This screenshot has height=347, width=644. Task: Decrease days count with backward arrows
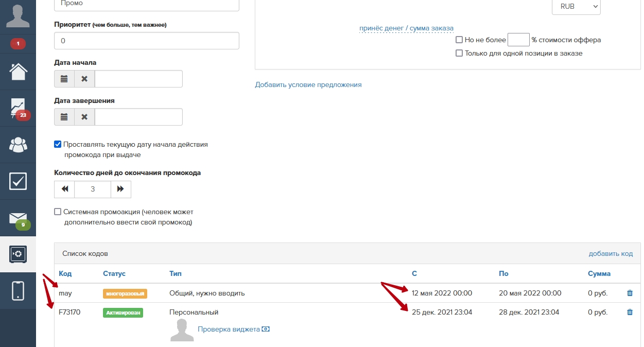coord(64,189)
